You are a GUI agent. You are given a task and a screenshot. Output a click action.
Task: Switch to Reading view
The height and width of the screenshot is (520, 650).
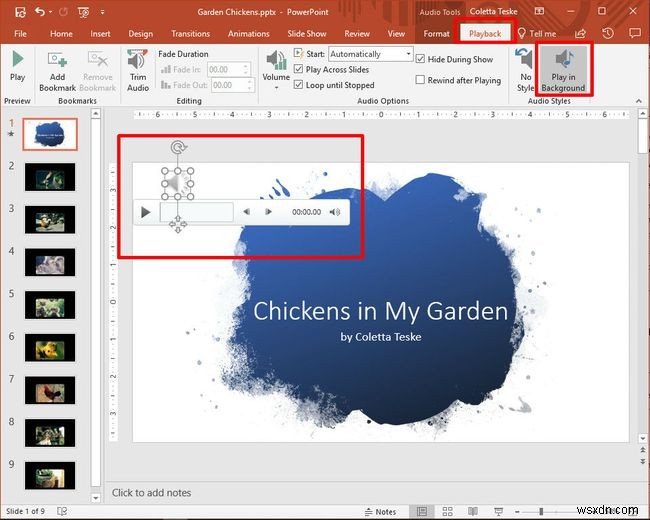click(473, 512)
